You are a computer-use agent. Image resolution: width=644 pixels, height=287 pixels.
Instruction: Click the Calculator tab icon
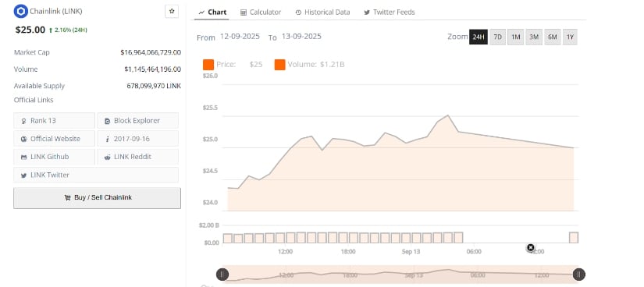(244, 12)
